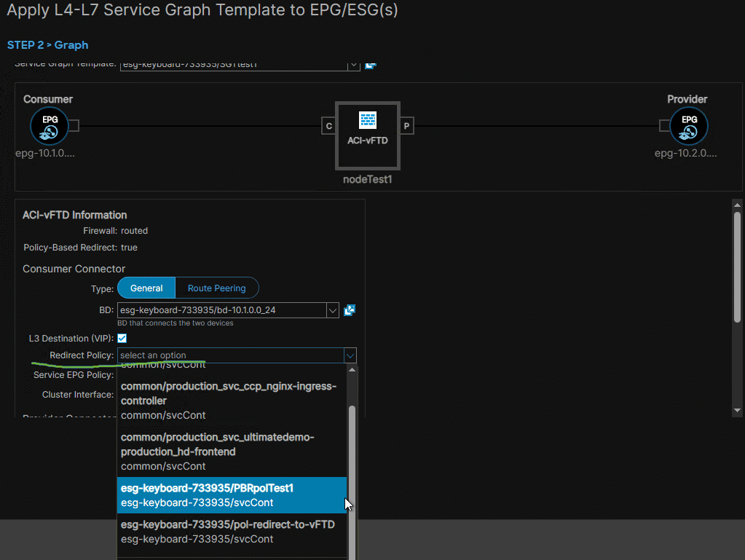Click square connector next to Consumer EPG
This screenshot has width=745, height=560.
[74, 125]
